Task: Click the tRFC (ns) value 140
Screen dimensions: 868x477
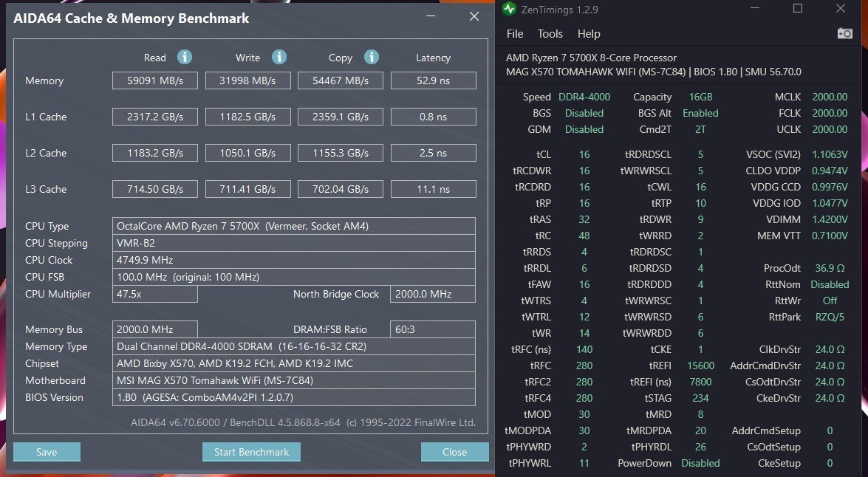Action: [x=584, y=349]
